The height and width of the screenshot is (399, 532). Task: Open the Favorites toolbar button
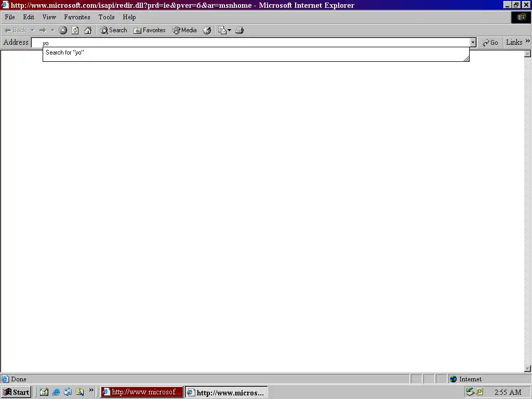coord(149,30)
